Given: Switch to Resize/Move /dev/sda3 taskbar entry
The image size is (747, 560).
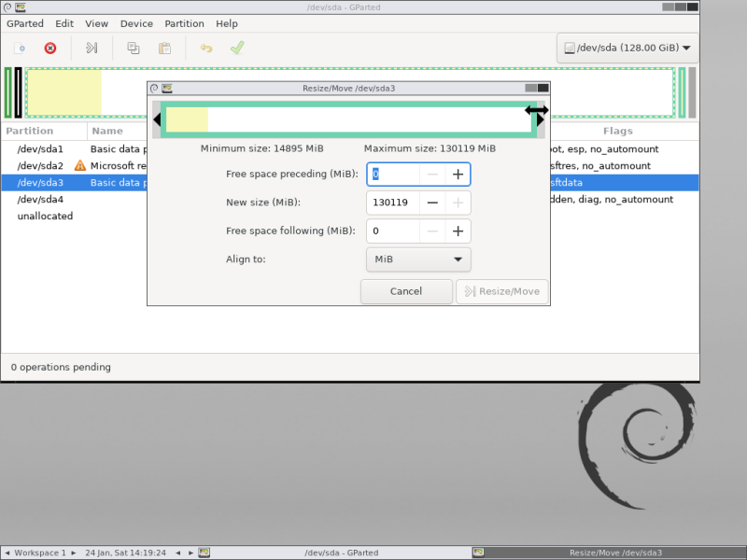Looking at the screenshot, I should click(609, 553).
